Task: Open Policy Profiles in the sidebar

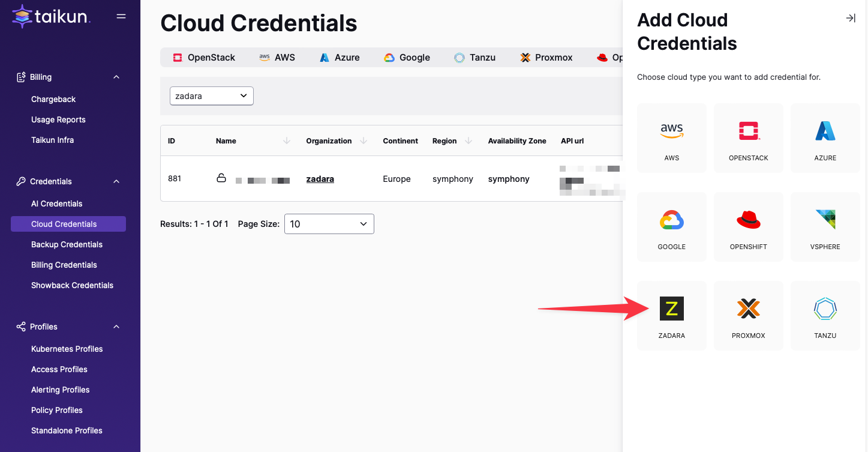Action: point(57,410)
